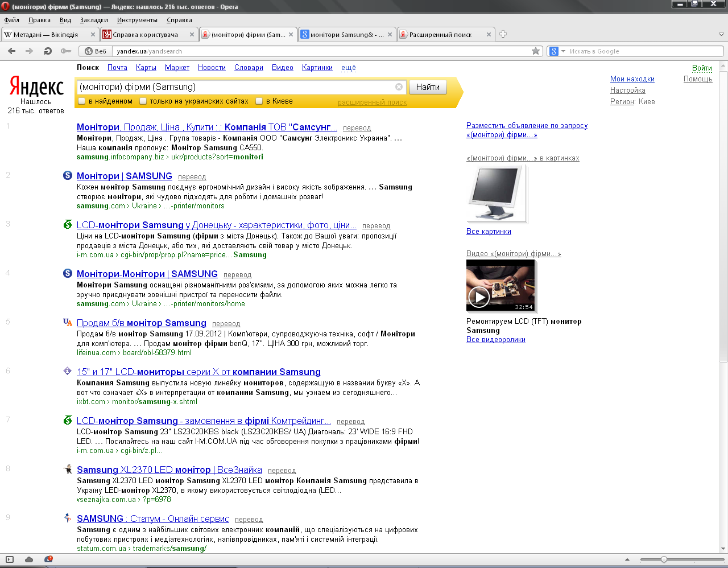This screenshot has height=568, width=728.
Task: Close the Расширенный поиск tab
Action: coord(489,35)
